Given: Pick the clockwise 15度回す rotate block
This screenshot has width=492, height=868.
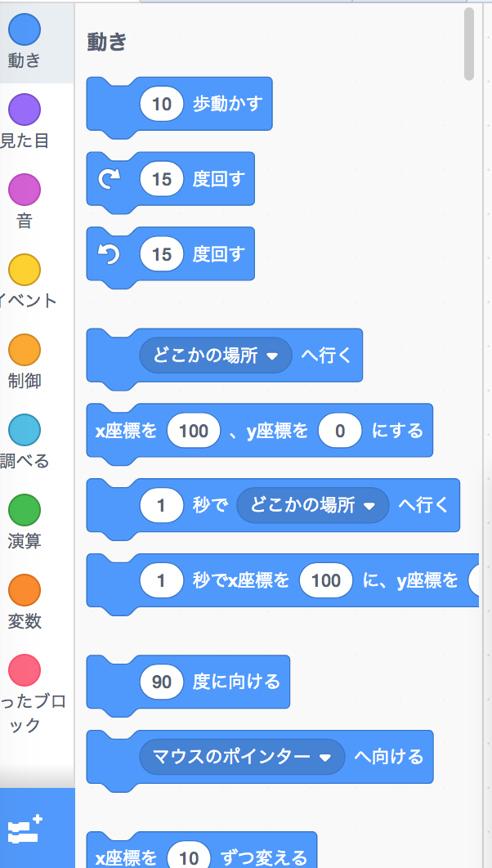Looking at the screenshot, I should 170,179.
